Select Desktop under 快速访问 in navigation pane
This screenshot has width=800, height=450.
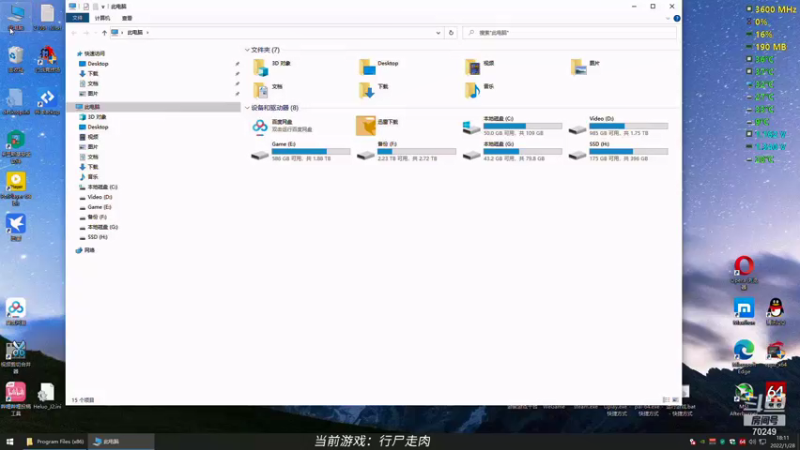[97, 64]
